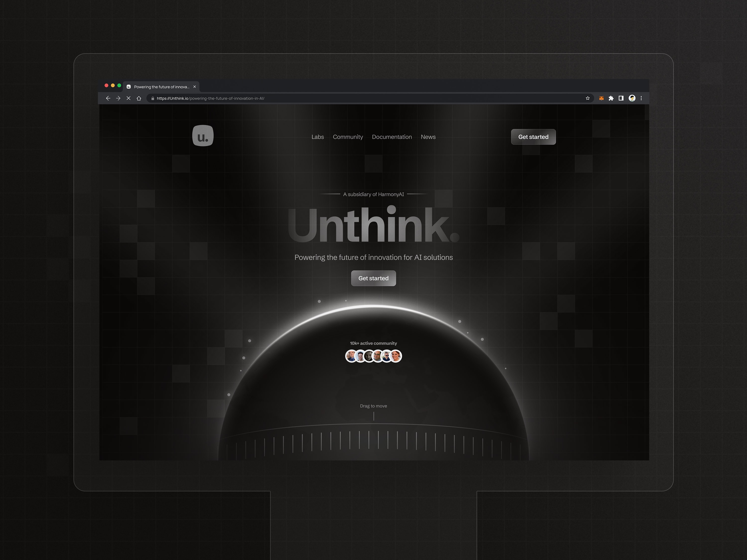747x560 pixels.
Task: Open the Labs menu item
Action: pos(317,137)
